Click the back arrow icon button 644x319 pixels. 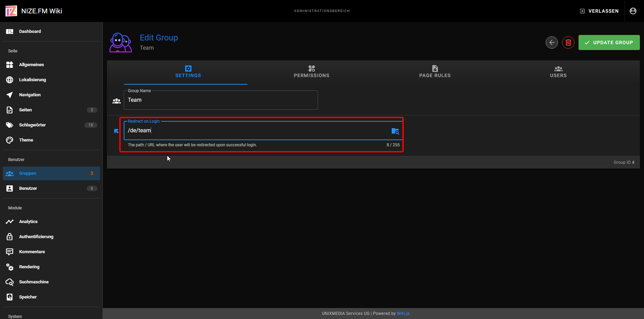(x=551, y=42)
